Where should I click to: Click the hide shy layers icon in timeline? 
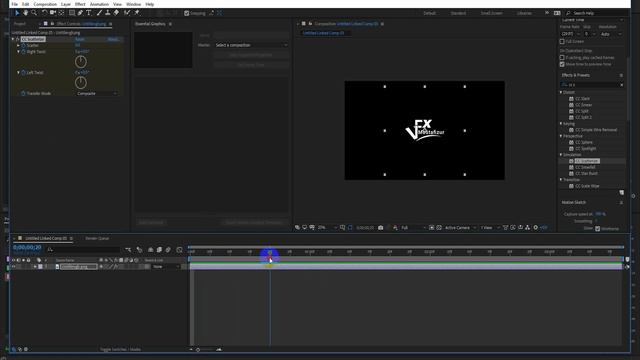coord(151,250)
